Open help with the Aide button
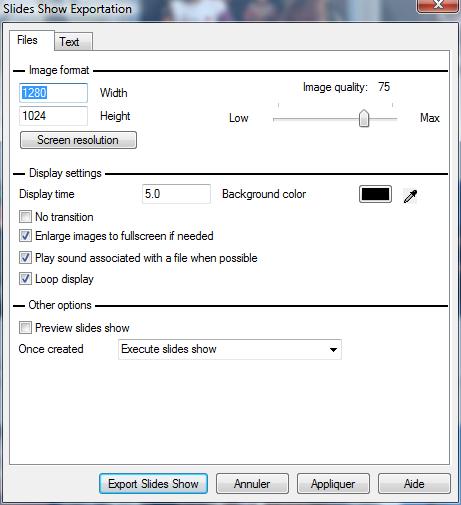 (414, 484)
